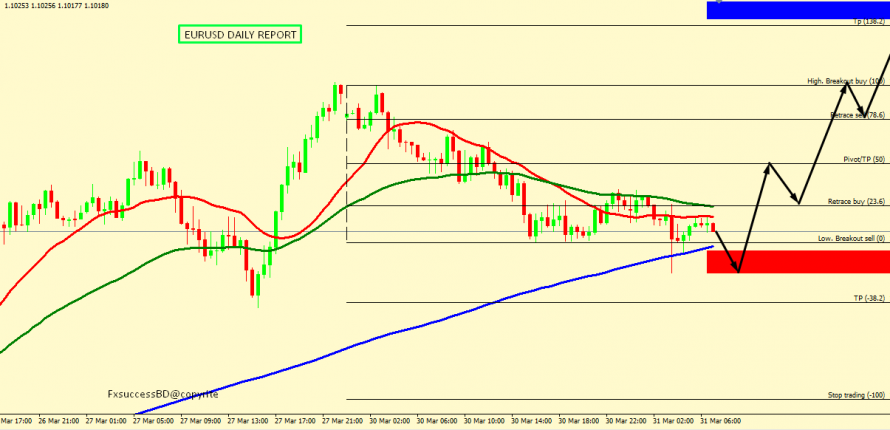Viewport: 890px width, 430px height.
Task: Select the blue rectangle target zone
Action: click(797, 10)
